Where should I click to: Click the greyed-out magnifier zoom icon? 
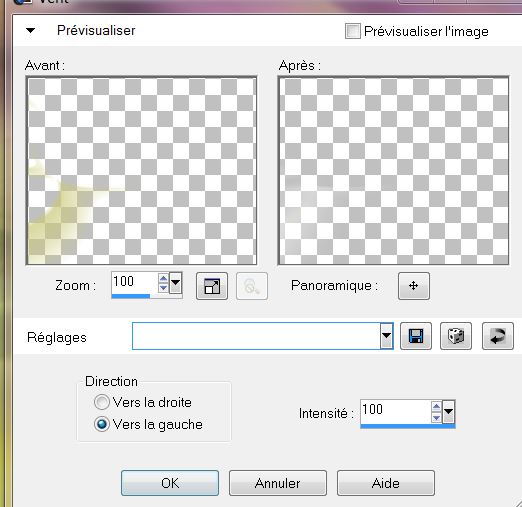(x=252, y=286)
